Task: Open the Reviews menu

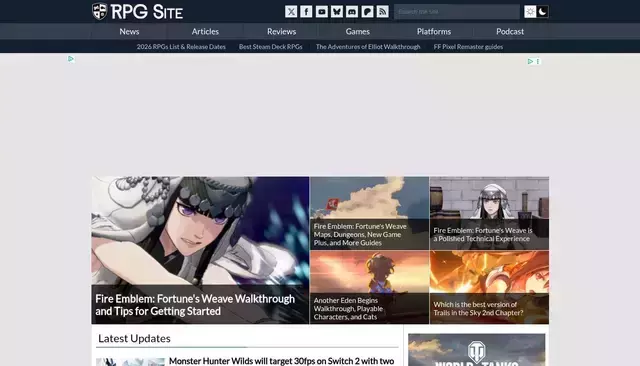Action: (282, 31)
